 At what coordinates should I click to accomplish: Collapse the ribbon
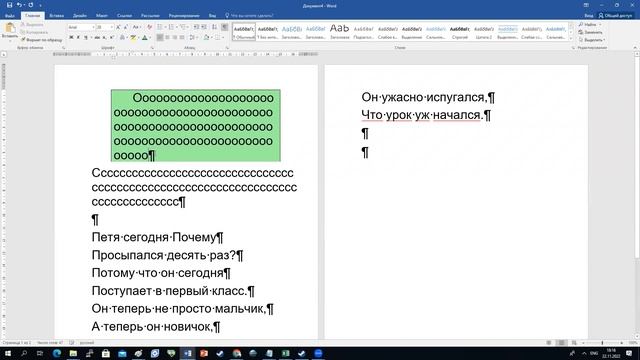click(635, 48)
